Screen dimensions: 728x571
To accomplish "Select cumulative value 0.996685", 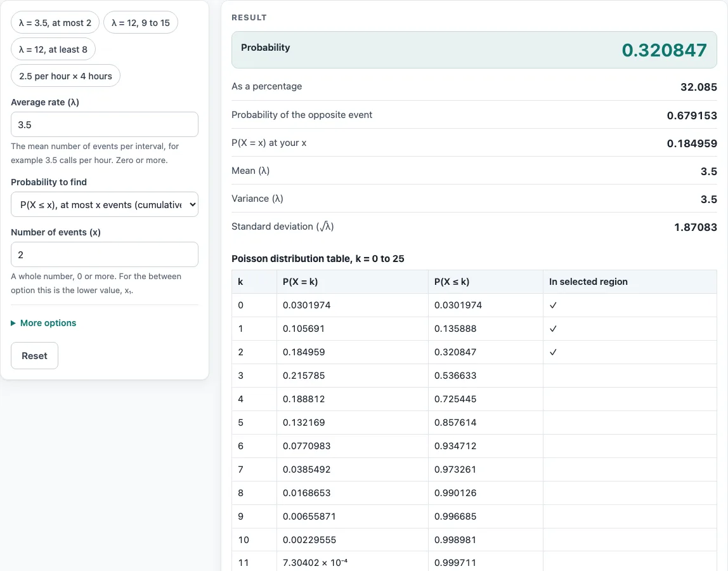I will pyautogui.click(x=455, y=516).
